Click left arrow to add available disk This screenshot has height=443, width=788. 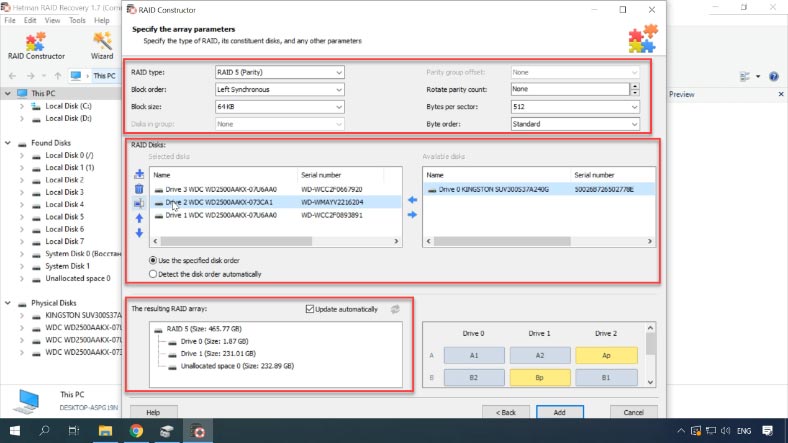[x=412, y=200]
